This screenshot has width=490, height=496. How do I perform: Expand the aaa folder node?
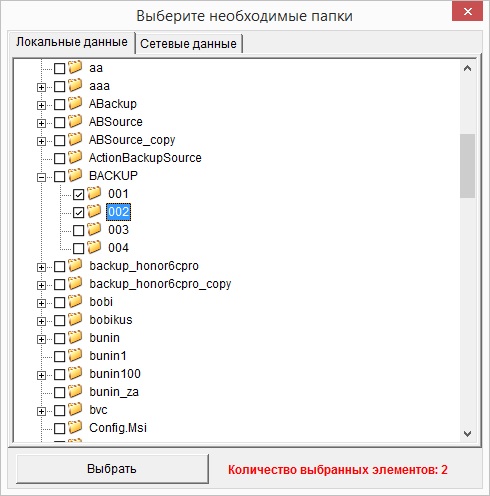pyautogui.click(x=41, y=87)
